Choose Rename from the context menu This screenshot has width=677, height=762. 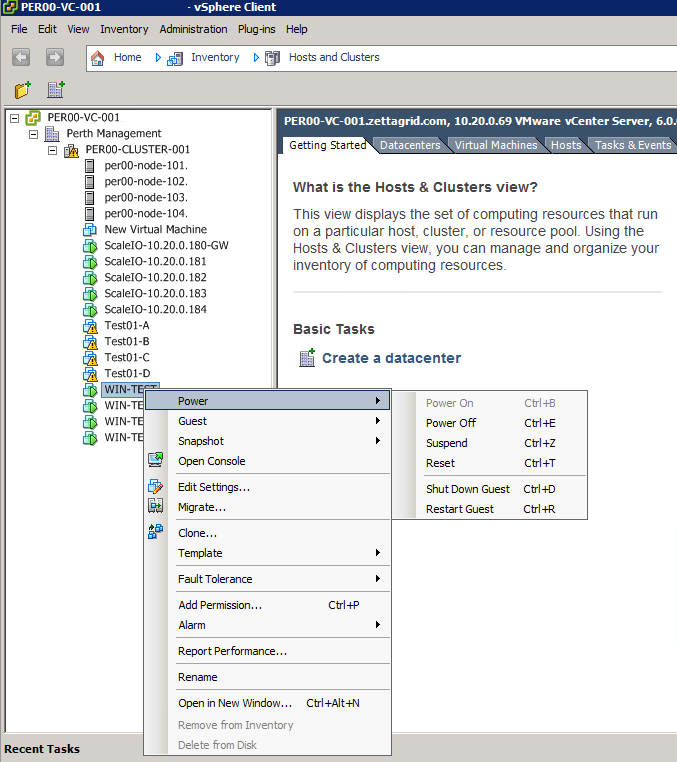tap(268, 677)
